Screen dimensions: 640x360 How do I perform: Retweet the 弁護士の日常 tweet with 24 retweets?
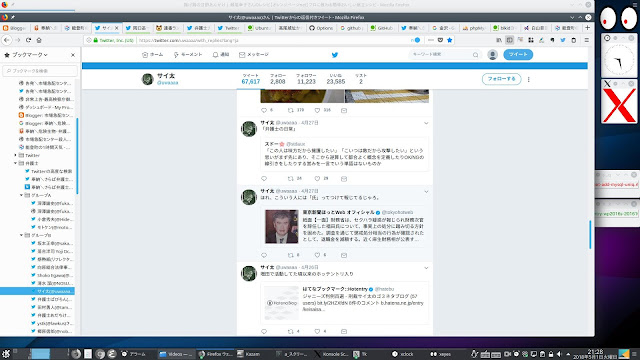291,179
